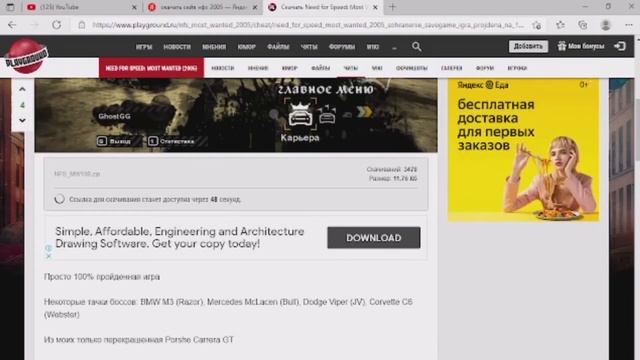Click the browser address URL field
This screenshot has width=640, height=360.
pyautogui.click(x=307, y=25)
